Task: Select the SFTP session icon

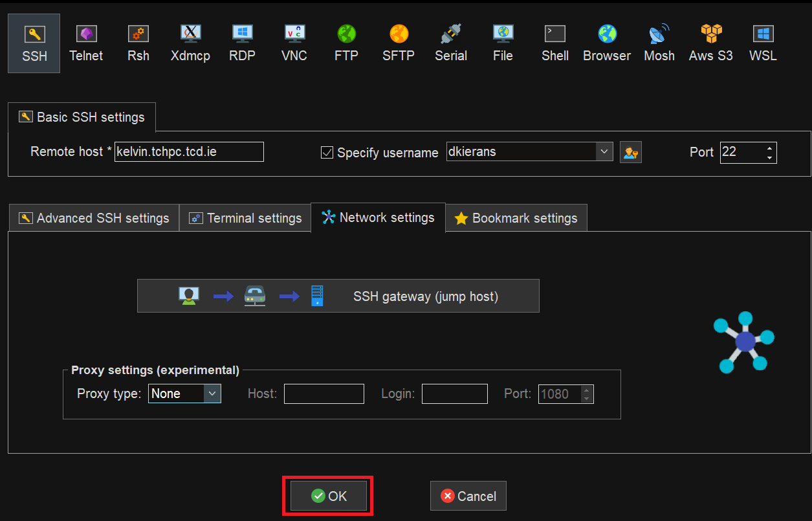Action: coord(399,41)
